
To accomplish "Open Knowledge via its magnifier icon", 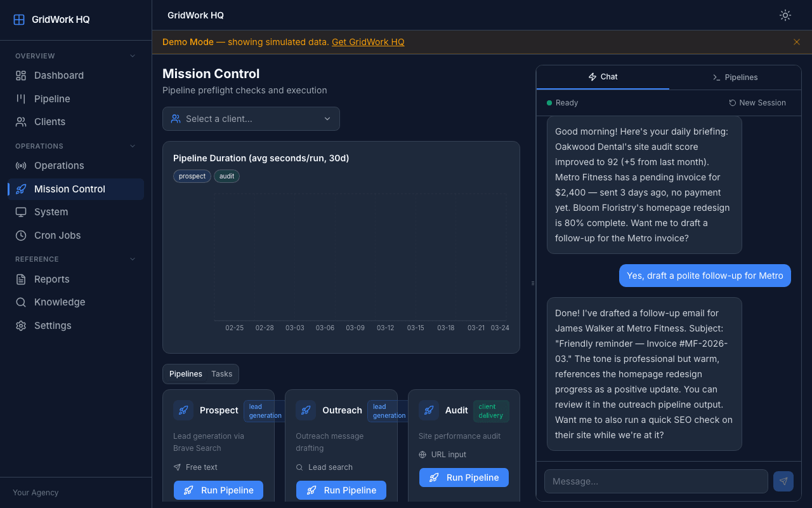I will [x=20, y=302].
